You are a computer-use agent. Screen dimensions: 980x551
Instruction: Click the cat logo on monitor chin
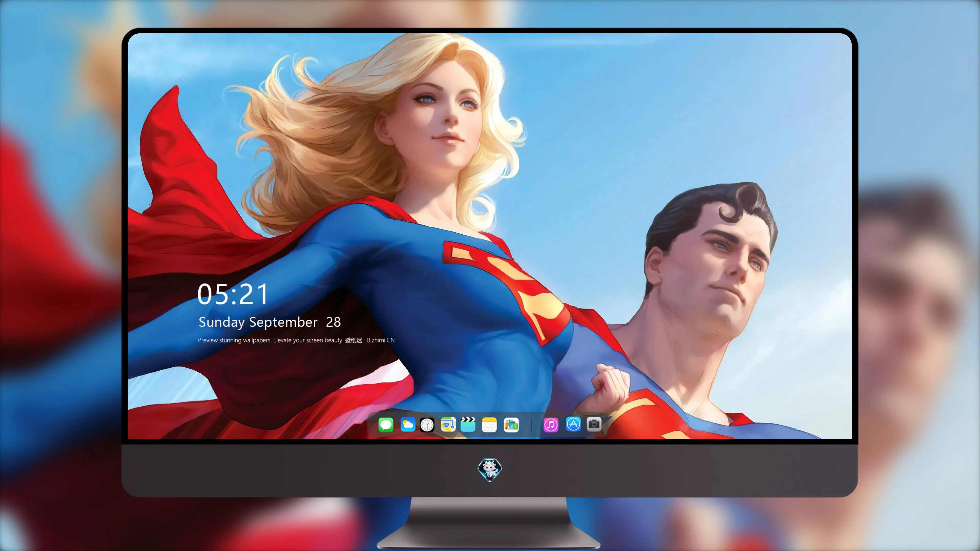[x=490, y=470]
